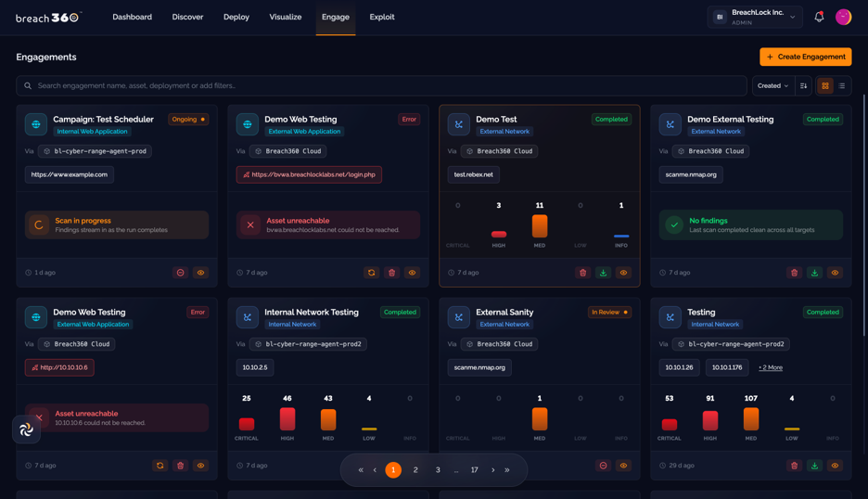Download the Demo External Testing report
Viewport: 868px width, 499px height.
click(x=815, y=273)
